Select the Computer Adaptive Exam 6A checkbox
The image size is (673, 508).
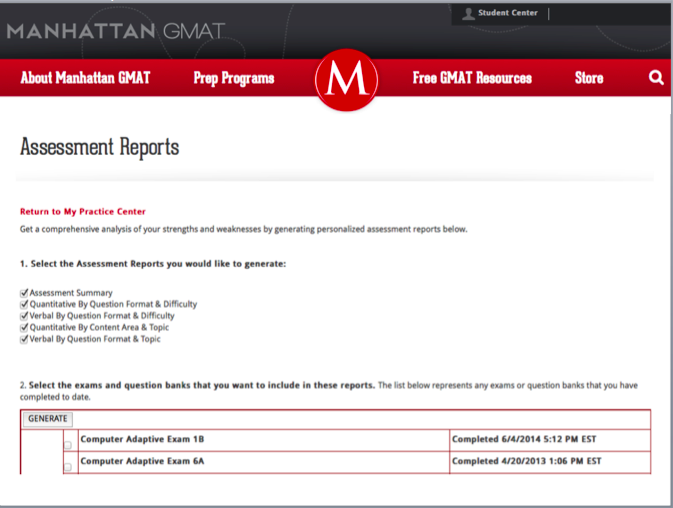click(68, 467)
